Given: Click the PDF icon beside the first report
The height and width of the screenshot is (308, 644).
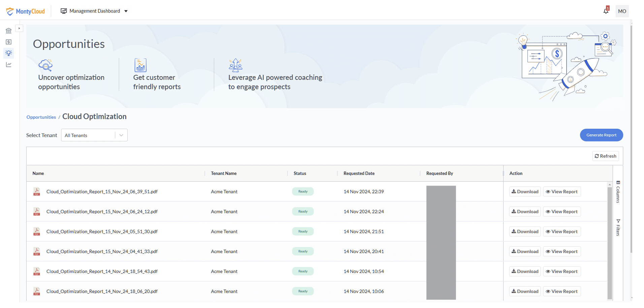Looking at the screenshot, I should pos(36,191).
